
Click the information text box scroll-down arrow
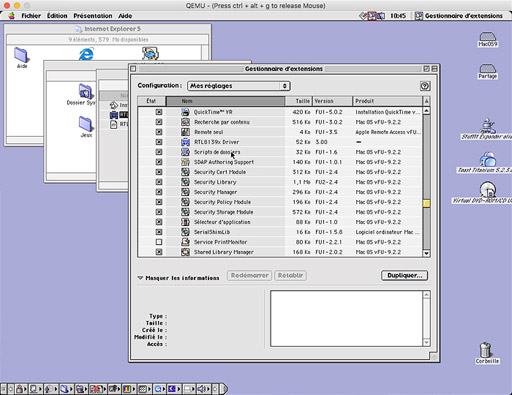[x=426, y=343]
